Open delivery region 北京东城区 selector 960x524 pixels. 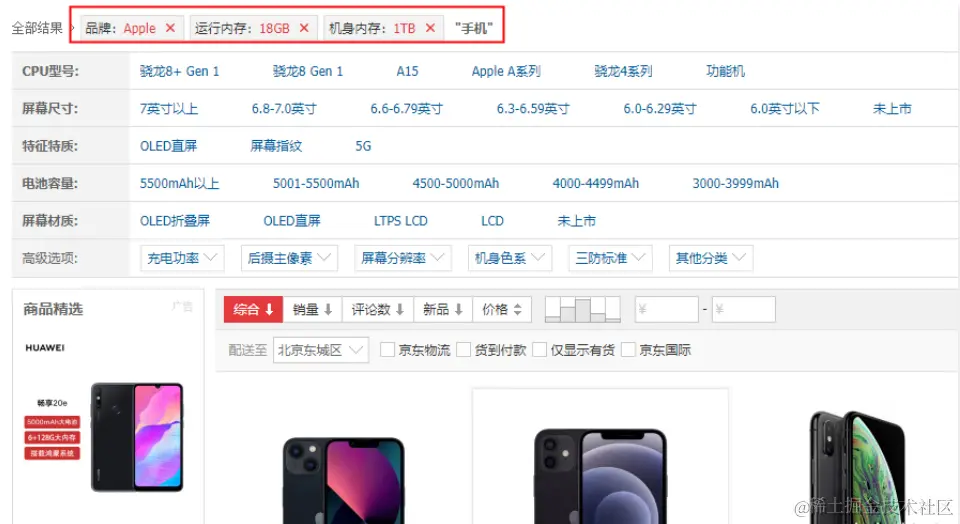pyautogui.click(x=320, y=350)
